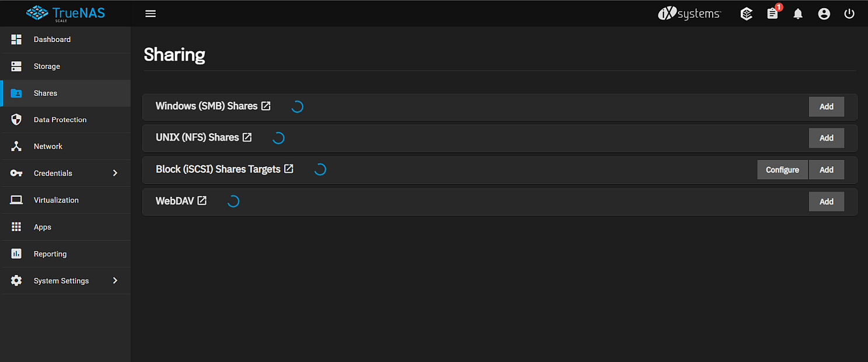Open the Virtualization section

coord(56,200)
